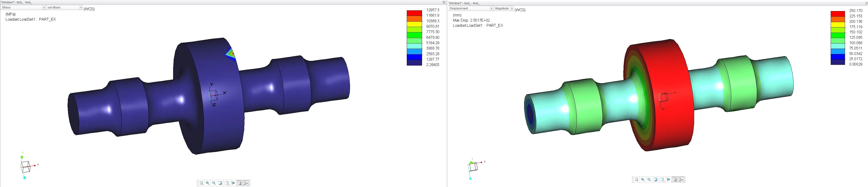The width and height of the screenshot is (868, 187).
Task: Zoom in using the right window toolbar
Action: tap(643, 179)
